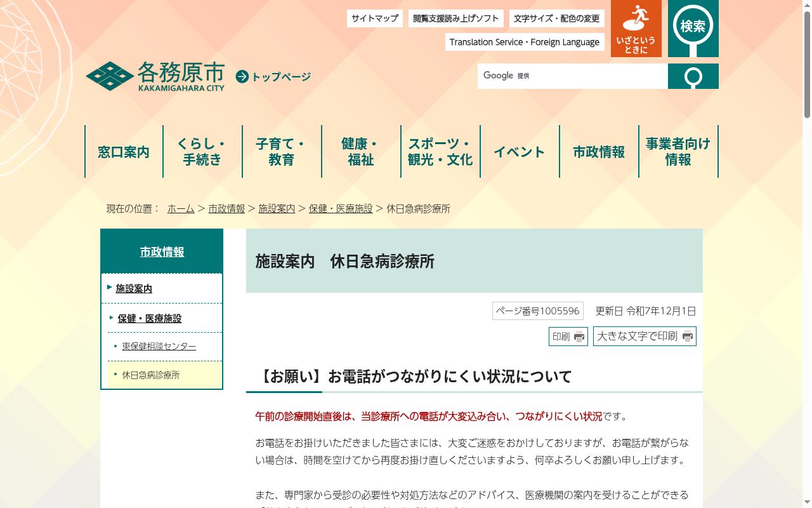The height and width of the screenshot is (508, 812).
Task: Click the printer icon on 印刷 button
Action: (x=579, y=337)
